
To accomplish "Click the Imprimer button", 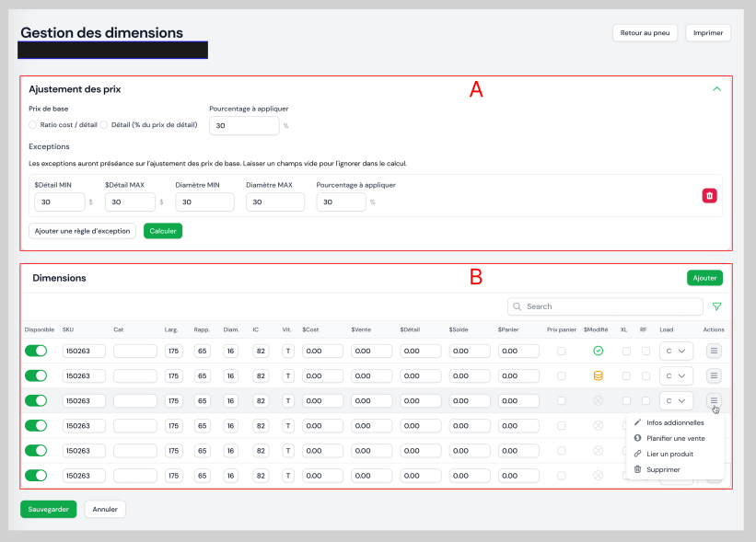I will point(708,33).
